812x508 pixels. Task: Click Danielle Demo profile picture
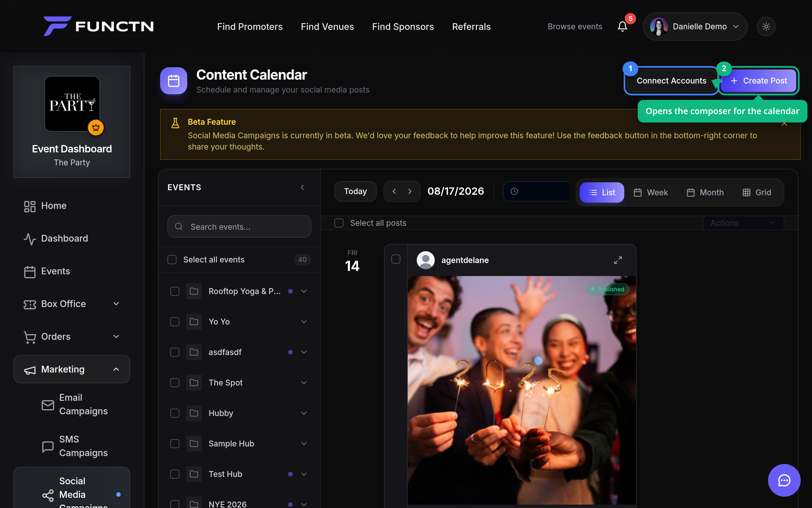(x=658, y=26)
